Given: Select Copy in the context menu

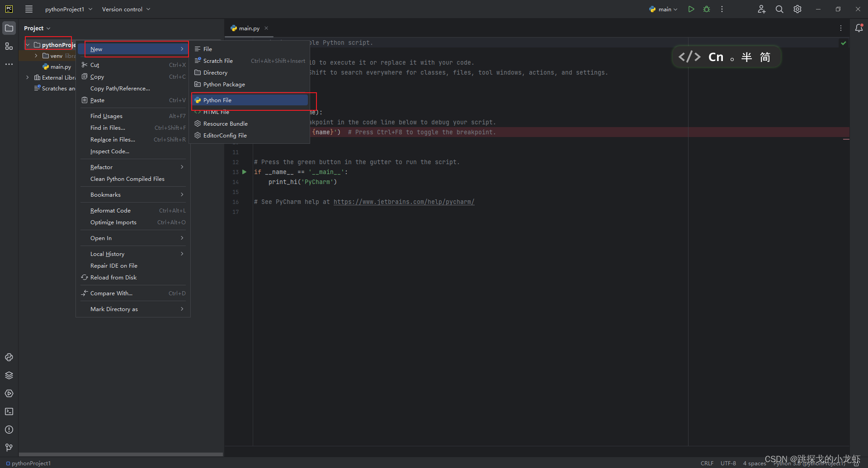Looking at the screenshot, I should tap(133, 76).
